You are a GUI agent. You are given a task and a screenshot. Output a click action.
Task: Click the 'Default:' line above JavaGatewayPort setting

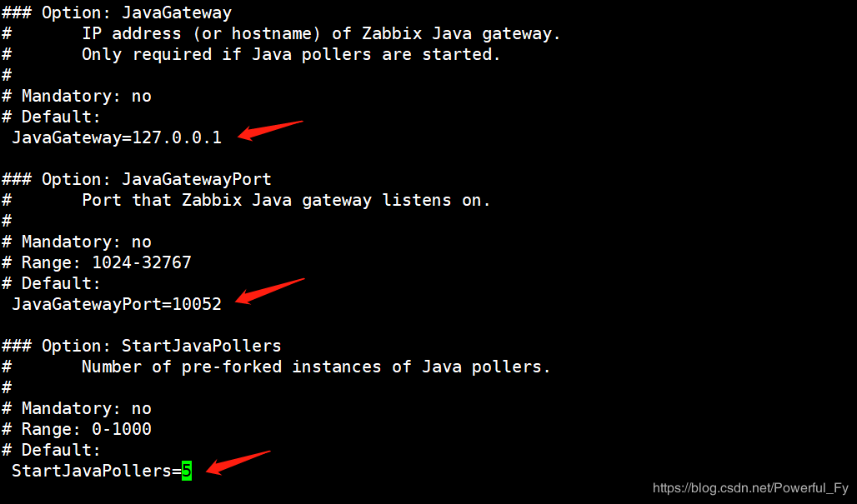[x=52, y=283]
